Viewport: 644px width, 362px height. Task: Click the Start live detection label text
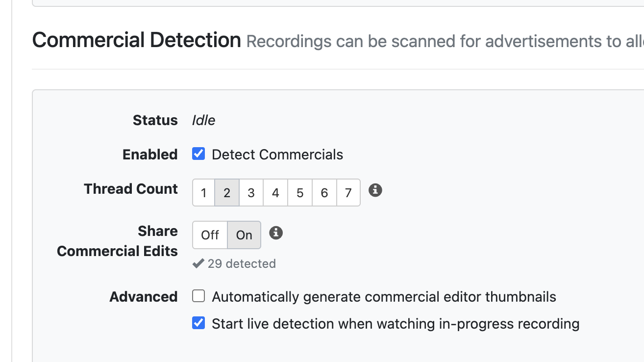click(x=395, y=324)
